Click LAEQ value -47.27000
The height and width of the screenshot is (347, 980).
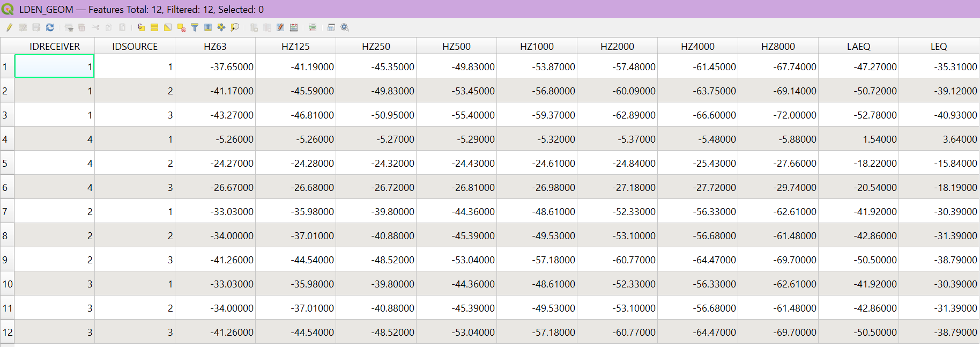(859, 67)
